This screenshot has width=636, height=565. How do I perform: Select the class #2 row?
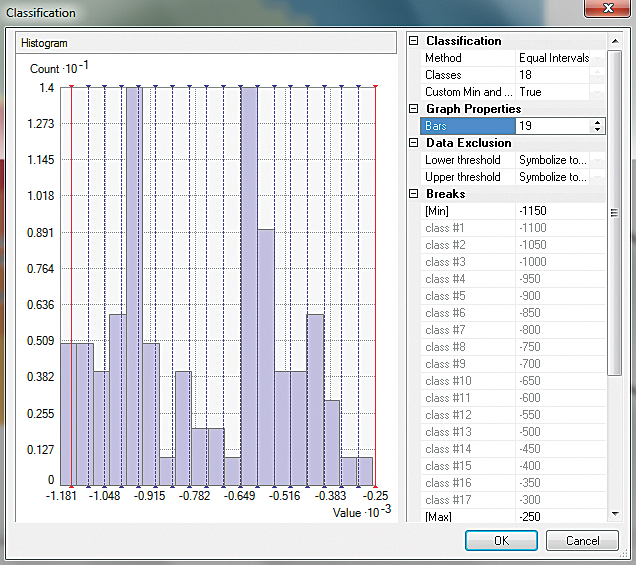pyautogui.click(x=513, y=245)
